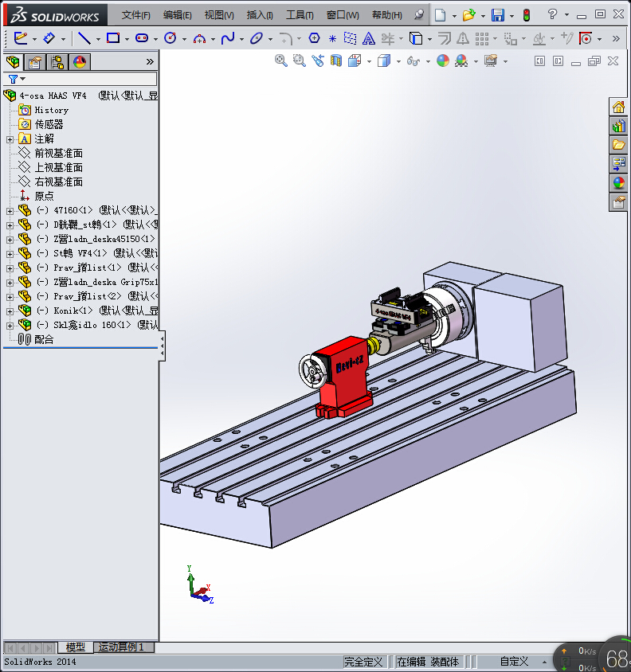The image size is (631, 672).
Task: Choose the Line sketch tool
Action: [x=84, y=38]
